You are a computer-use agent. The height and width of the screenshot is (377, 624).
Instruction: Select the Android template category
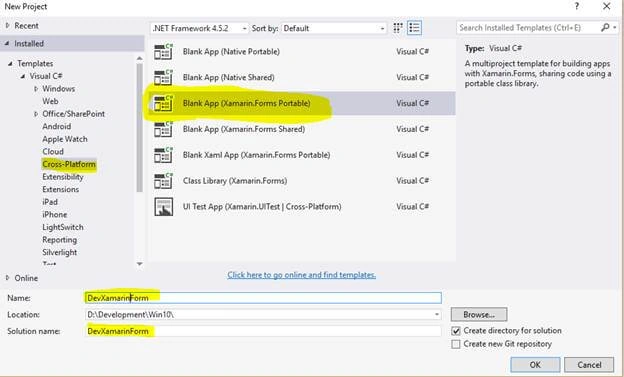pyautogui.click(x=57, y=126)
